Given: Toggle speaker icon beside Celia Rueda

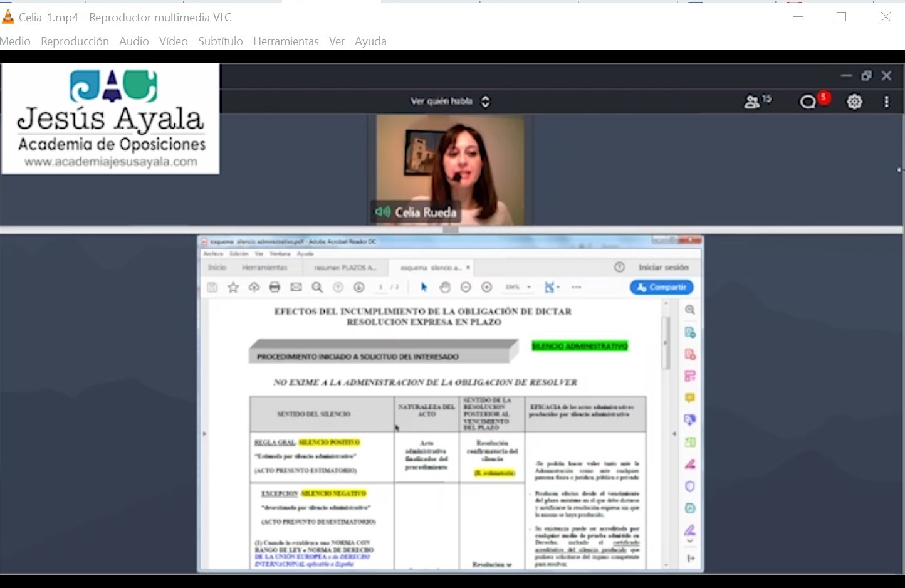Looking at the screenshot, I should tap(382, 212).
